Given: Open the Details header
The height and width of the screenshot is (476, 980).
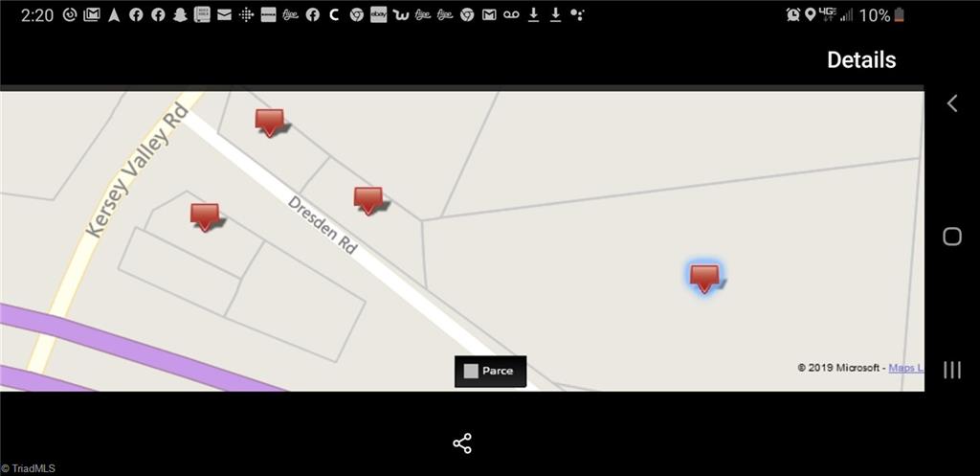Looking at the screenshot, I should tap(861, 60).
